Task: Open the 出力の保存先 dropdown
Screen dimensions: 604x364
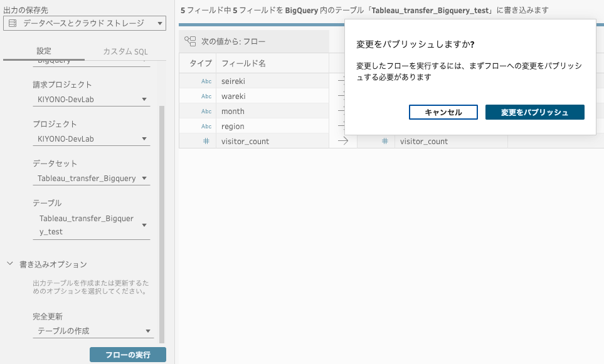Action: coord(85,23)
